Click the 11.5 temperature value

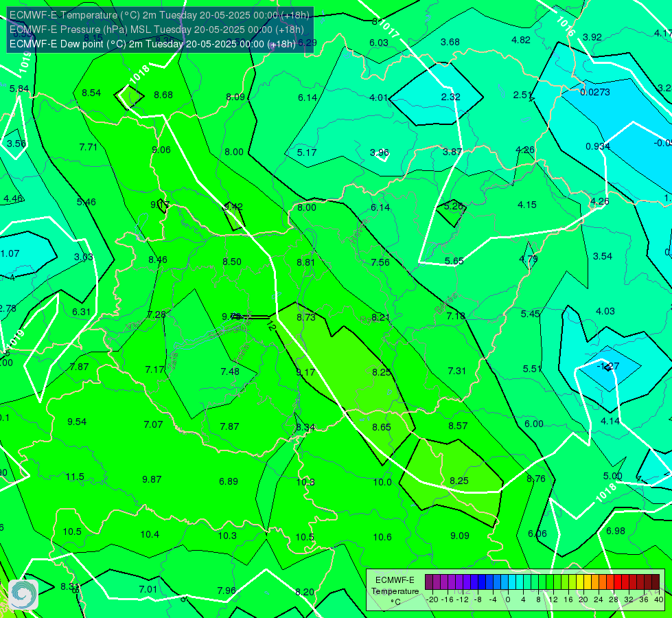(x=75, y=477)
